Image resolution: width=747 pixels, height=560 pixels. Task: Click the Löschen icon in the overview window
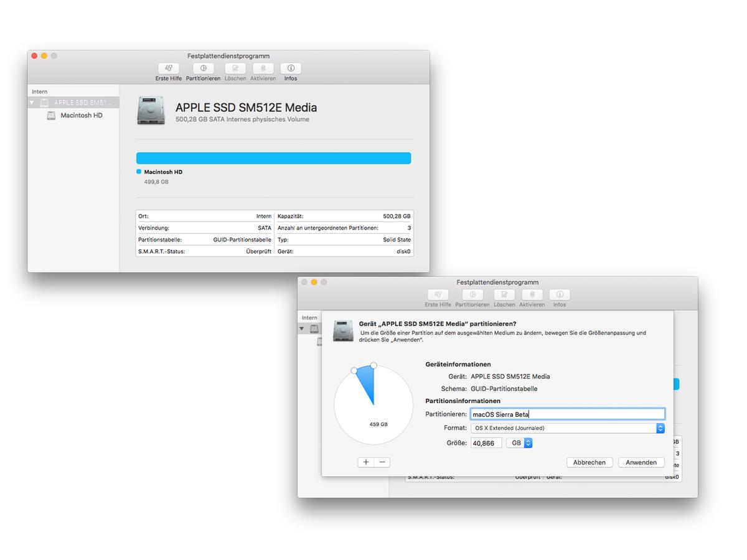(235, 68)
